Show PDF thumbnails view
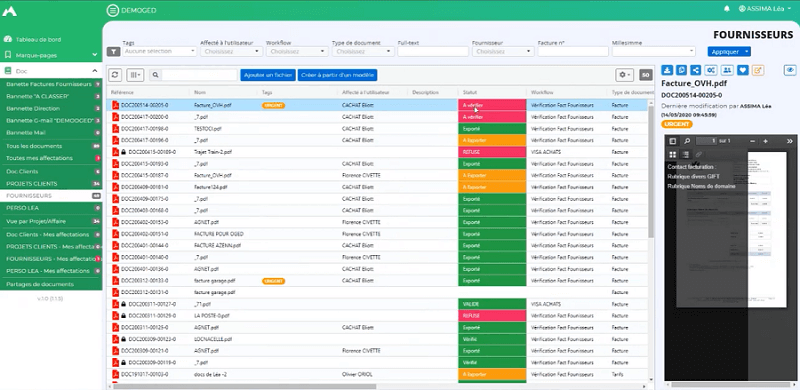 tap(673, 155)
